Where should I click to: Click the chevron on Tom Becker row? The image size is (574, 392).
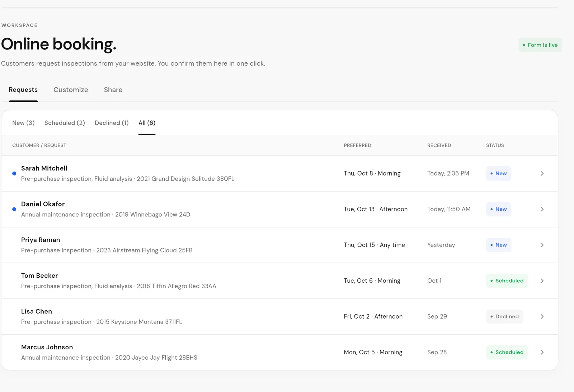(x=542, y=281)
